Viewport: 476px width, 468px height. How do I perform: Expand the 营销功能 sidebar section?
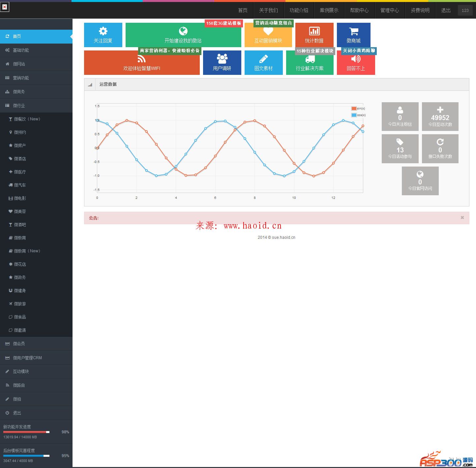click(36, 78)
